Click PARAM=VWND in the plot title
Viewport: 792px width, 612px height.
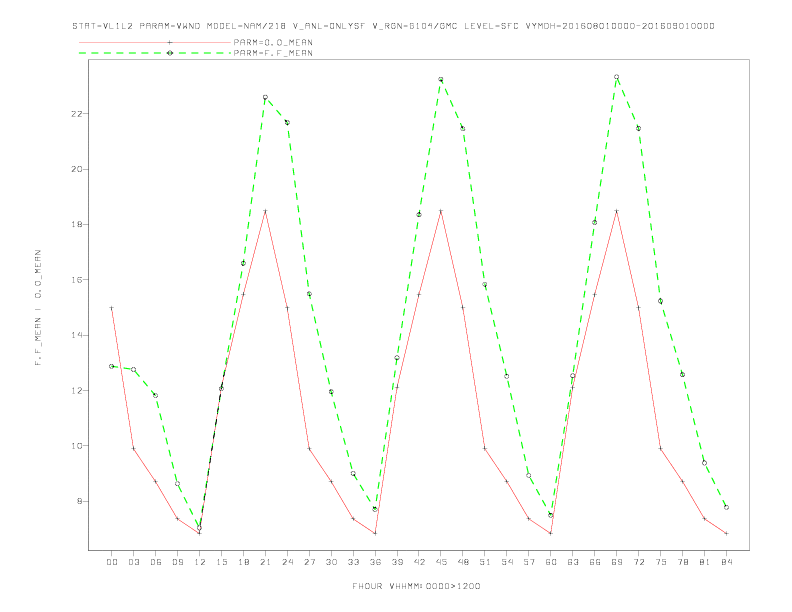tap(170, 26)
